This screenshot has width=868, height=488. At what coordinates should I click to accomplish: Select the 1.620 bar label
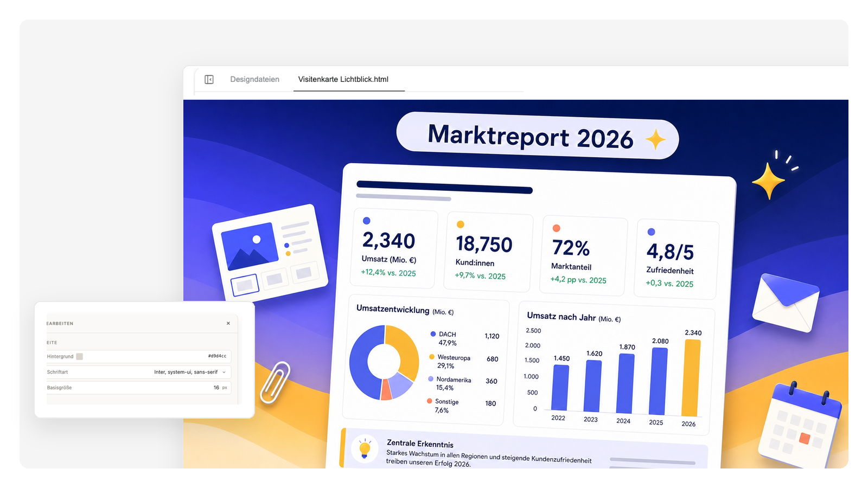coord(594,354)
